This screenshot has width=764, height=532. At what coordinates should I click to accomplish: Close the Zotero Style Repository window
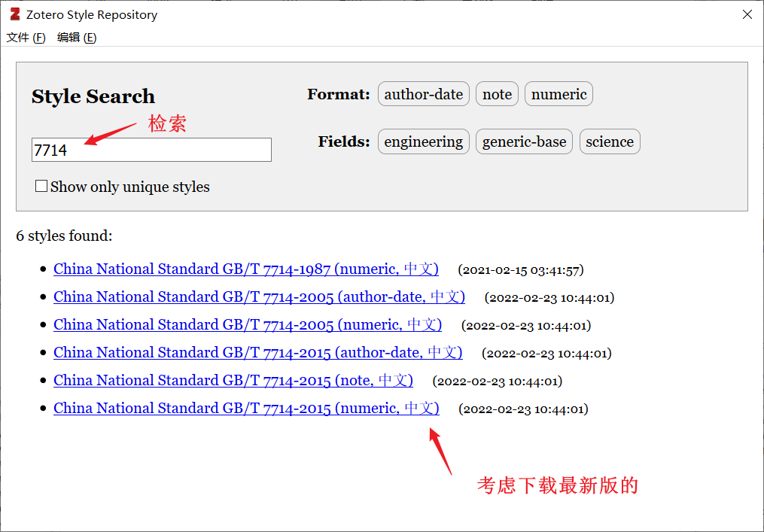pos(747,14)
